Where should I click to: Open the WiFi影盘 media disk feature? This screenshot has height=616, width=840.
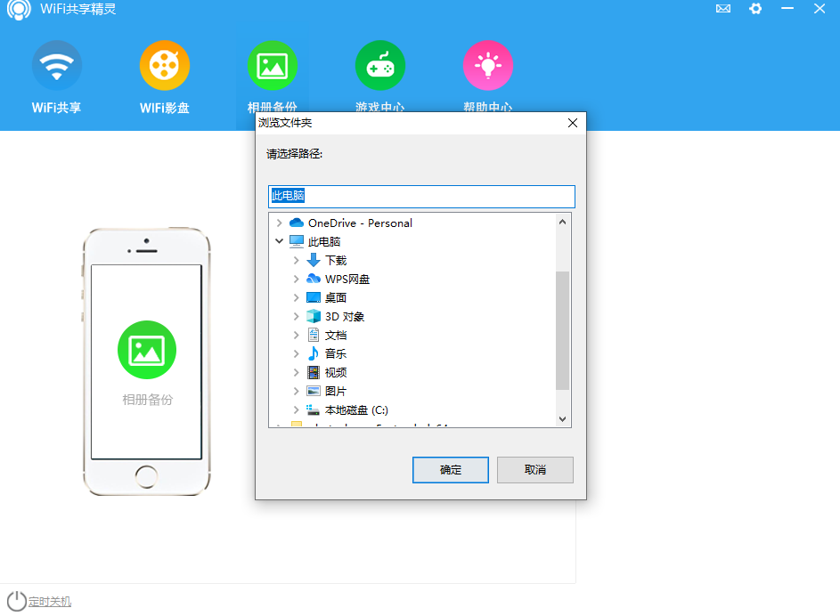click(x=164, y=65)
